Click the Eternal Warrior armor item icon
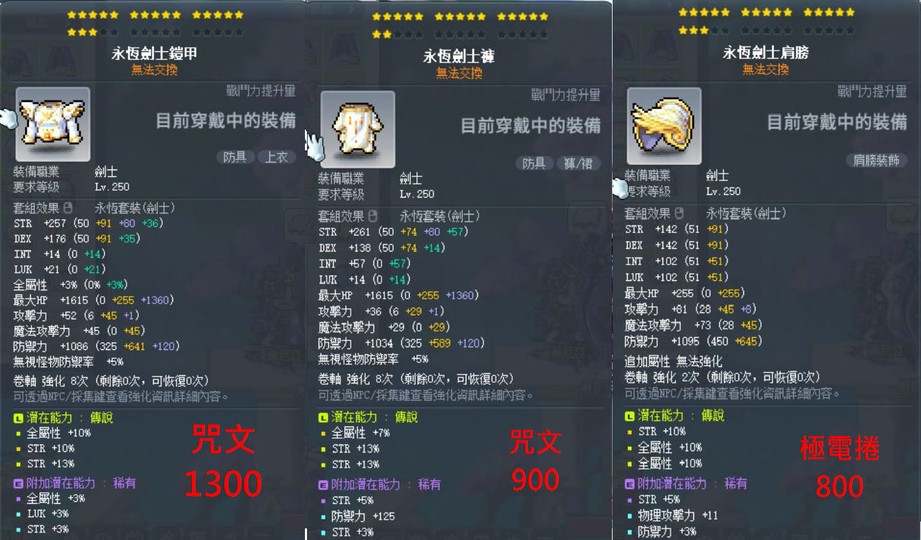This screenshot has width=921, height=540. click(x=53, y=124)
